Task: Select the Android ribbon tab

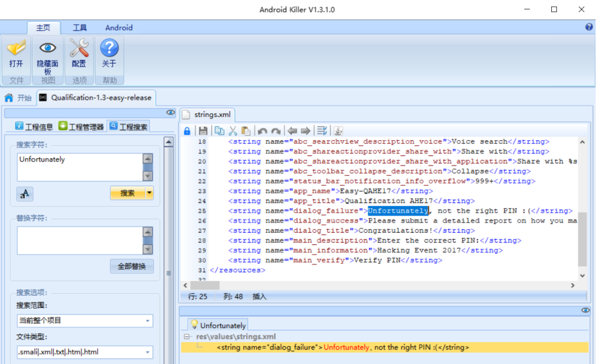Action: (119, 28)
